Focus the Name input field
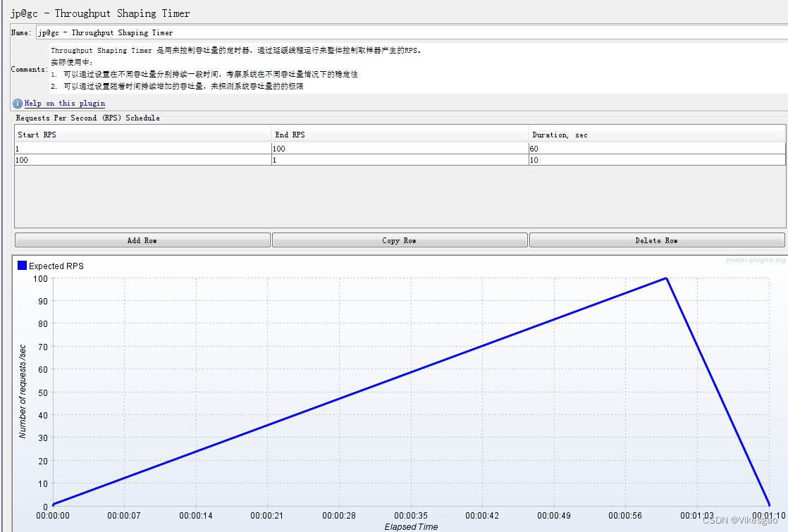 tap(412, 32)
